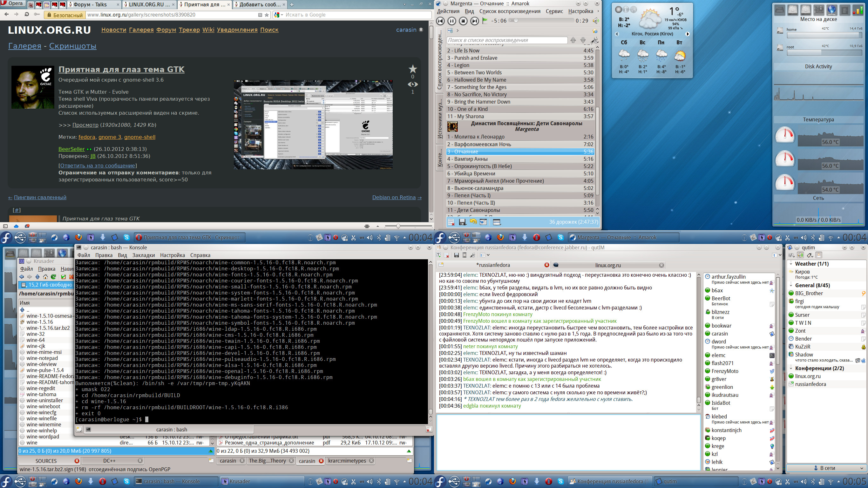Open Amarok Список воспроизведения menu
This screenshot has height=488, width=868.
coord(510,11)
